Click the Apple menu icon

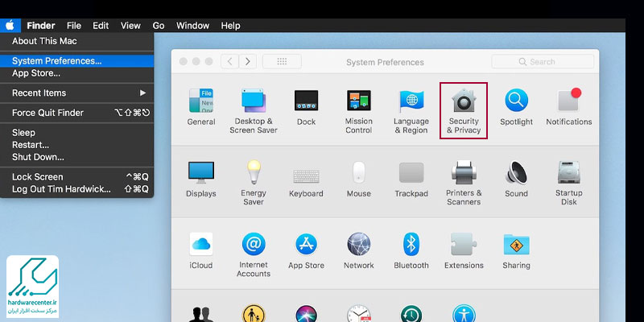pyautogui.click(x=10, y=26)
